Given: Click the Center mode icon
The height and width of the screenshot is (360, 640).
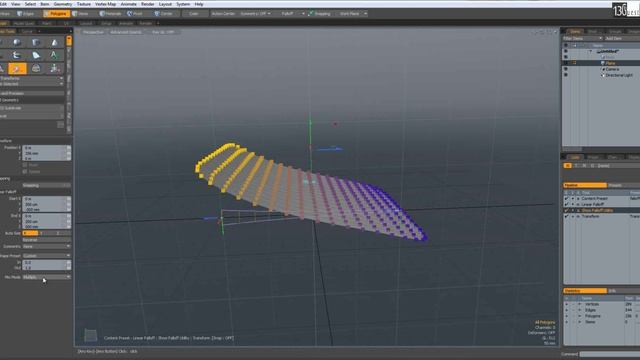Looking at the screenshot, I should tap(157, 14).
